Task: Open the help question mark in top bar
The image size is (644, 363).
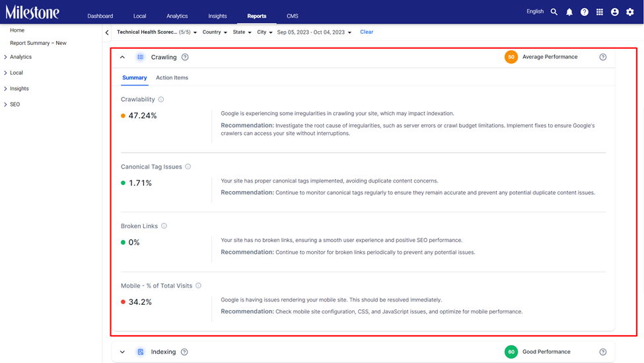Action: point(585,12)
